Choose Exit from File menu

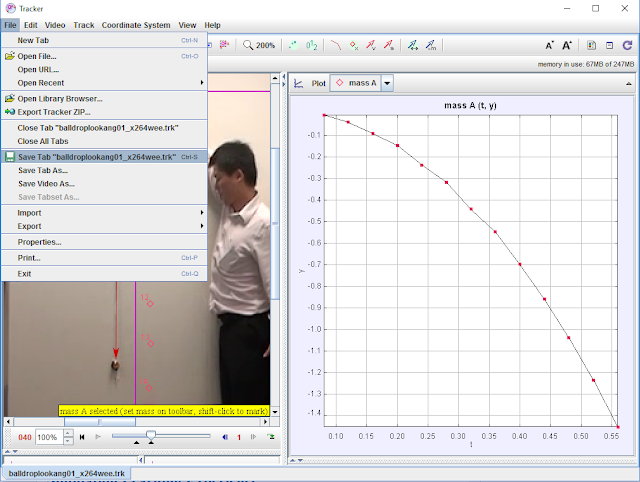(x=104, y=274)
